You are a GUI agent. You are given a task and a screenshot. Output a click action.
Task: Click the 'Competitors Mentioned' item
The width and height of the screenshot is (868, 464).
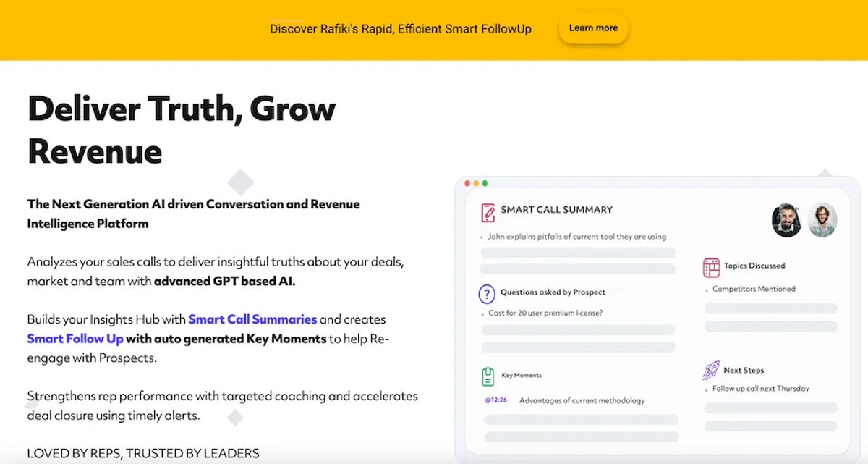pos(754,289)
